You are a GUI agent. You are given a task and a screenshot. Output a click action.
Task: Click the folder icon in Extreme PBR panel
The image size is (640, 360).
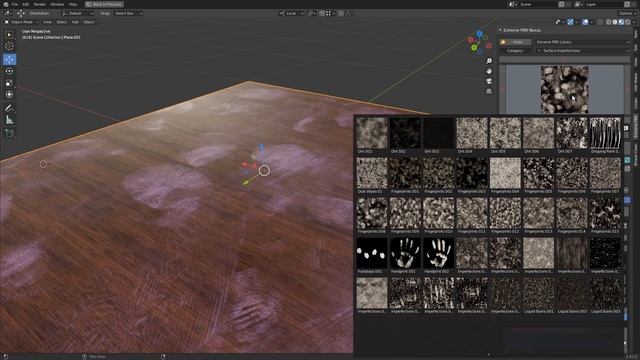503,42
